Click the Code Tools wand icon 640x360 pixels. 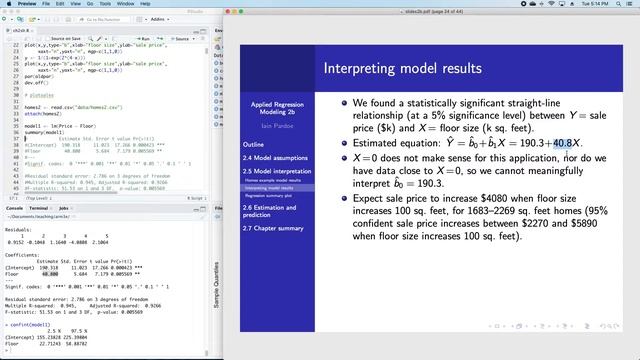coord(99,39)
